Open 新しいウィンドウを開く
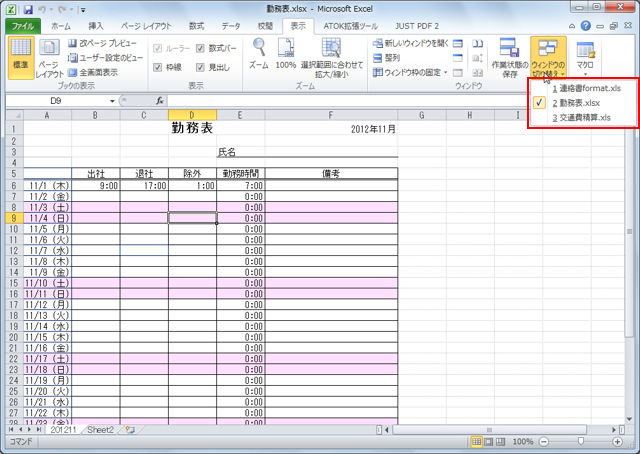The height and width of the screenshot is (454, 640). [411, 43]
